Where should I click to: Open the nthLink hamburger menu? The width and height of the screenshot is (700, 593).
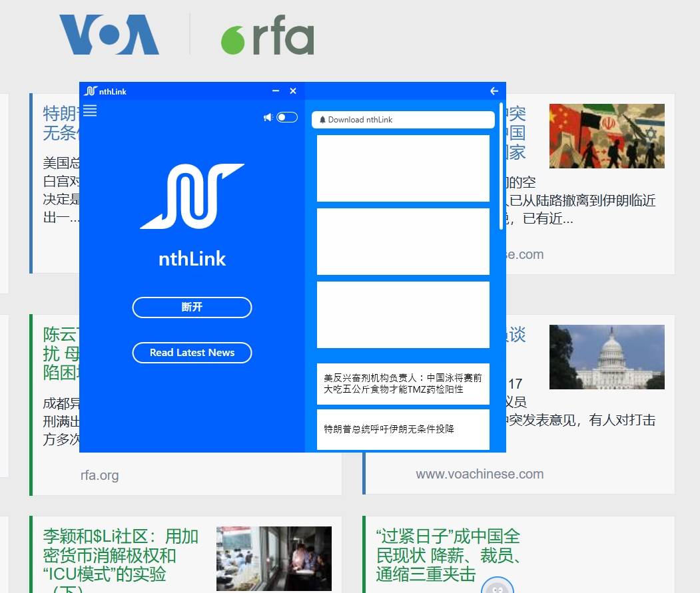(x=90, y=111)
